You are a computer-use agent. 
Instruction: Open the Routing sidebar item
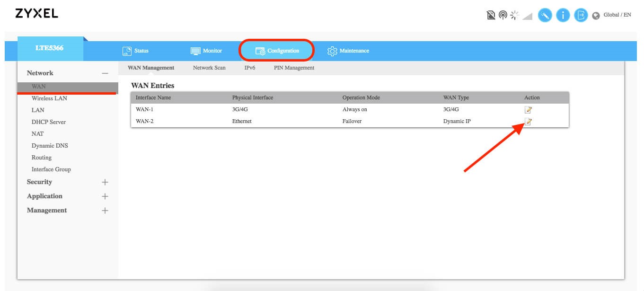pyautogui.click(x=42, y=158)
